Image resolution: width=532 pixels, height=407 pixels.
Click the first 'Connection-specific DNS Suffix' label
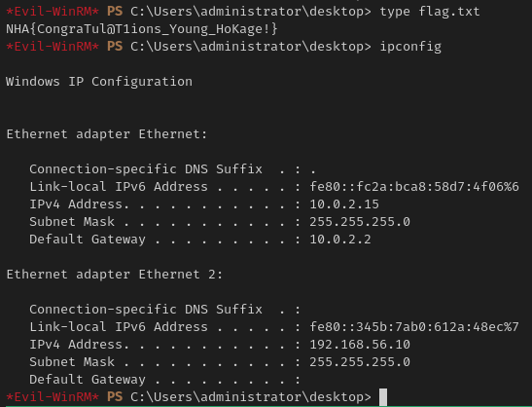coord(146,169)
